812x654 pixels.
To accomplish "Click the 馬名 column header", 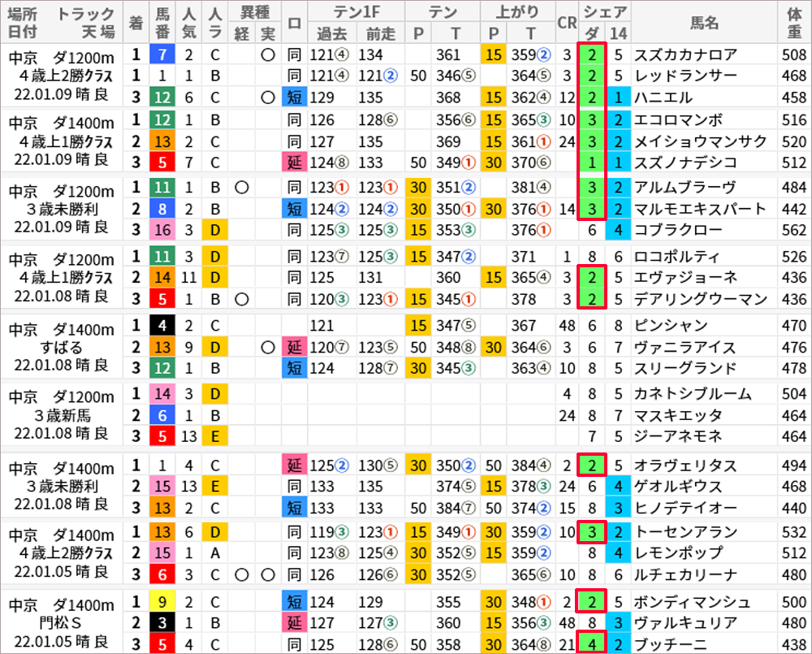I will pyautogui.click(x=704, y=22).
